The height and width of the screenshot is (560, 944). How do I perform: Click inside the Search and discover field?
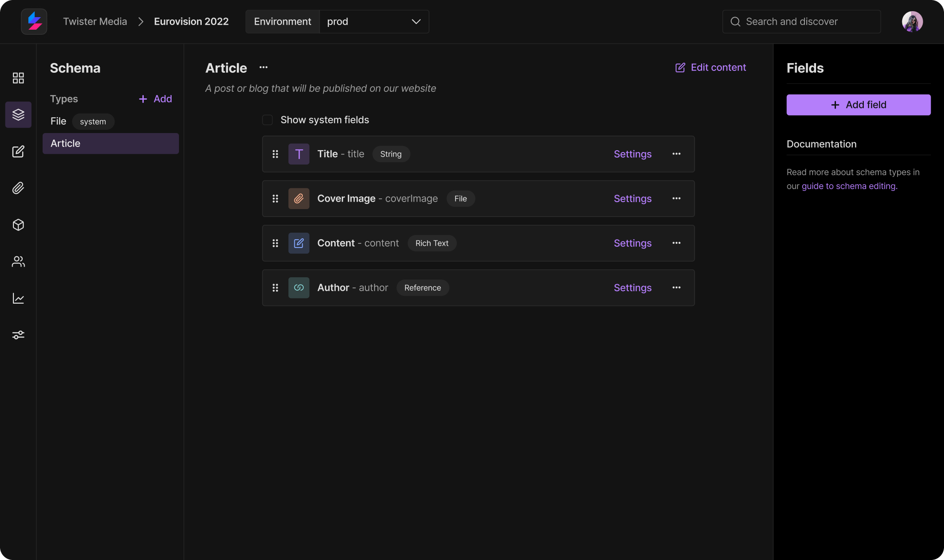[802, 21]
